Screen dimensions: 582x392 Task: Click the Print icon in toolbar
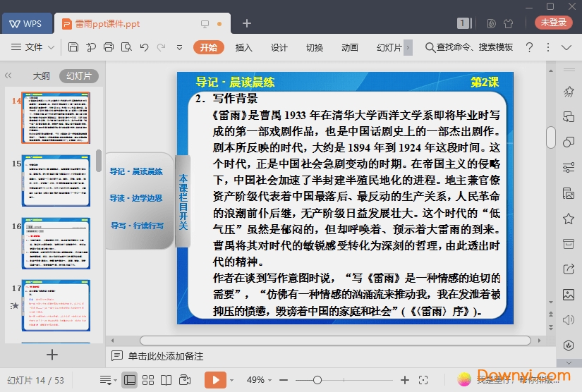[108, 47]
